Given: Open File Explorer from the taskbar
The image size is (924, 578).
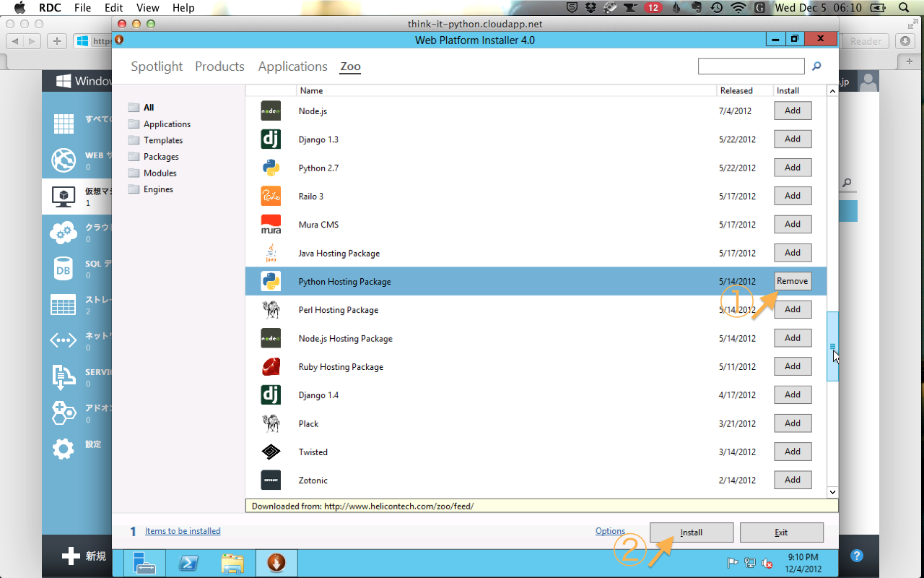Looking at the screenshot, I should point(232,563).
